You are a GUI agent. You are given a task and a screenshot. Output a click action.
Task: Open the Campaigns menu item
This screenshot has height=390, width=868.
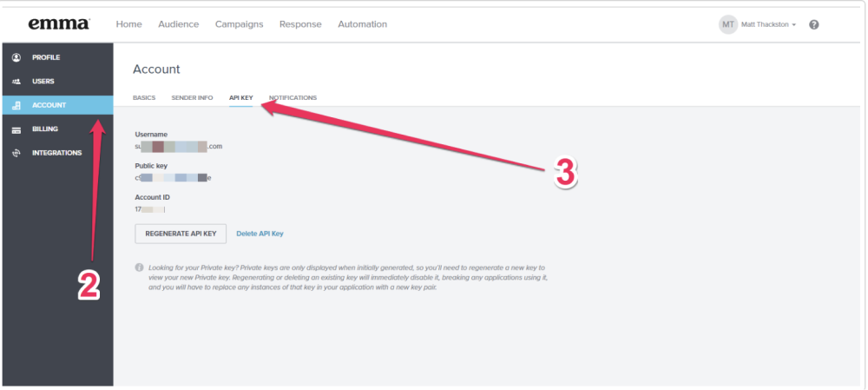[239, 24]
